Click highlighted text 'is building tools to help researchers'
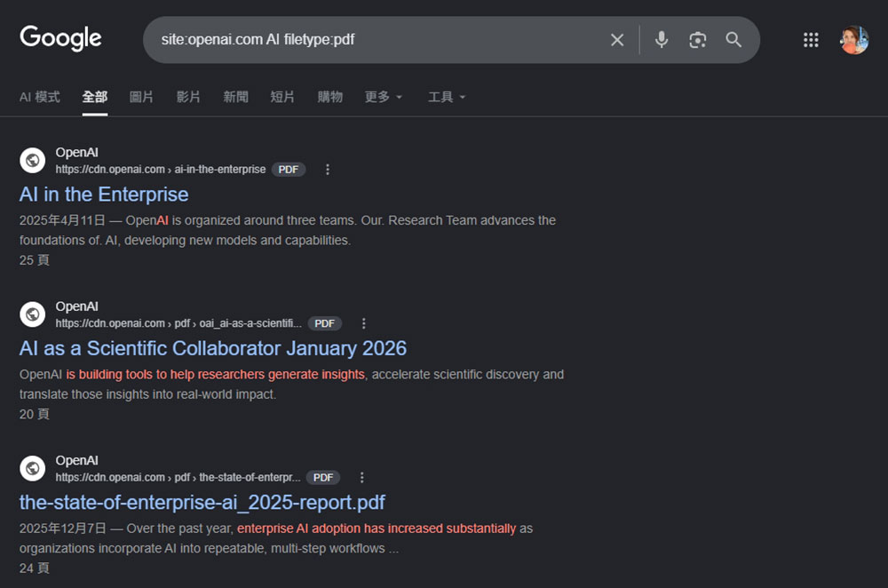Screen dimensions: 888x588 (x=164, y=375)
